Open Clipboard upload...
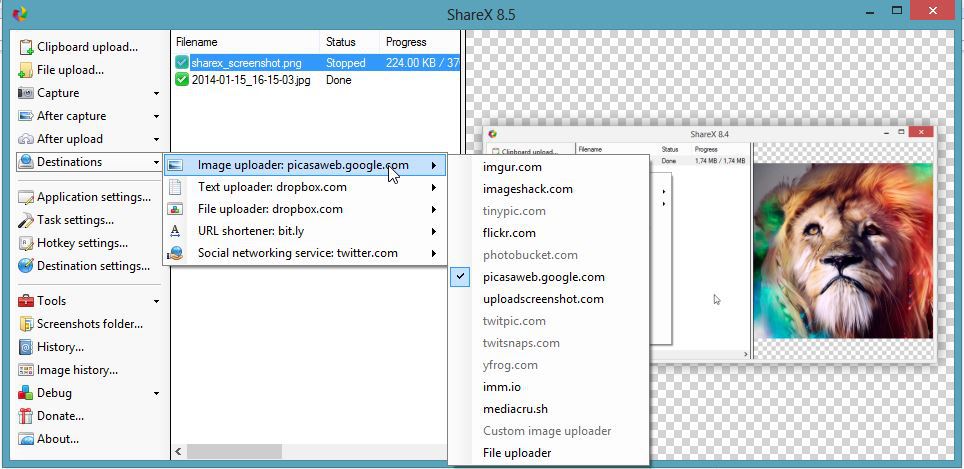The width and height of the screenshot is (964, 469). 87,47
